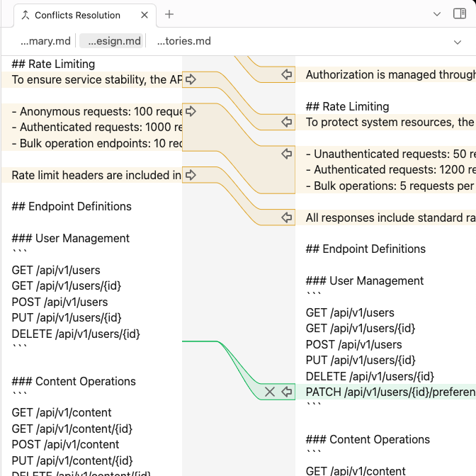The width and height of the screenshot is (476, 476).
Task: Accept right 'Authorization is managed' arrow
Action: pyautogui.click(x=287, y=74)
